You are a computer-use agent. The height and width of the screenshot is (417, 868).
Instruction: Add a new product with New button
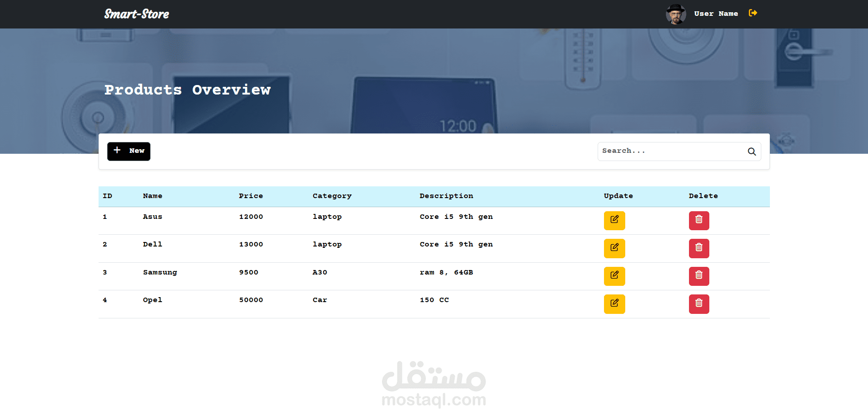(129, 151)
